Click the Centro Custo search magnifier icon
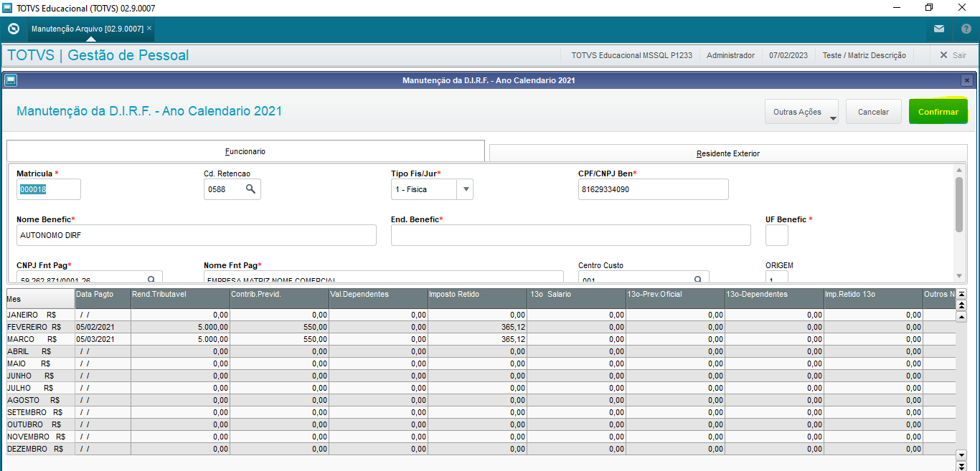This screenshot has width=980, height=471. [697, 280]
